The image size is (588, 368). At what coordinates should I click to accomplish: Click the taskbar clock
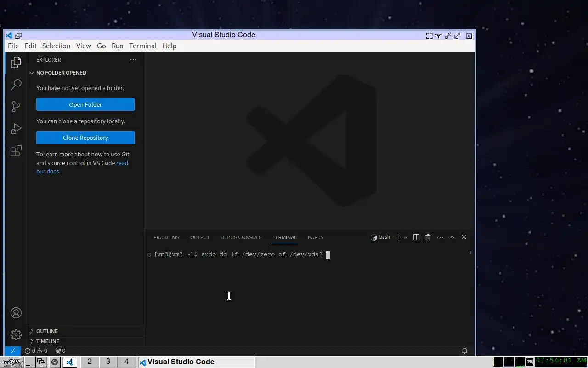[x=561, y=361]
